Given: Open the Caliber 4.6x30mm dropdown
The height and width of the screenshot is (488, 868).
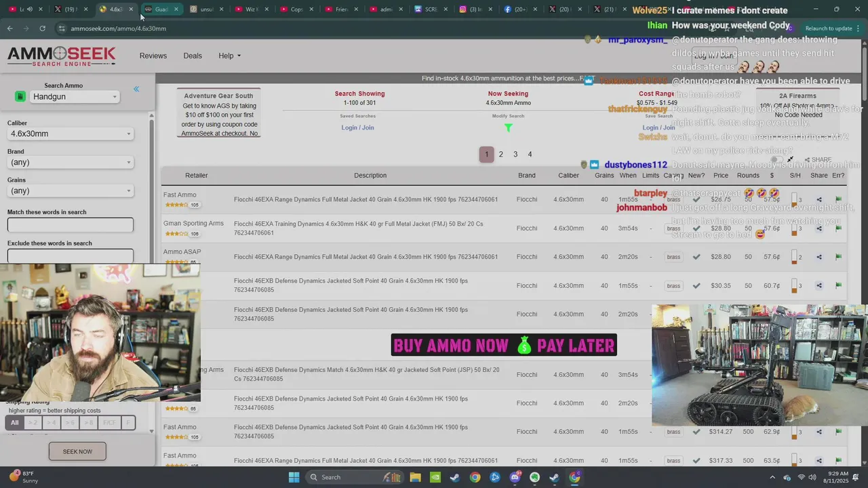Looking at the screenshot, I should (x=71, y=134).
